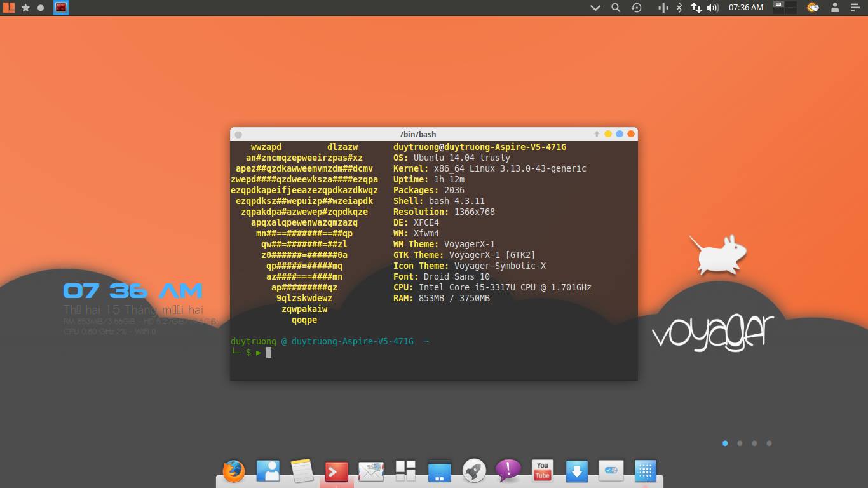Viewport: 868px width, 488px height.
Task: Click "Font: Droid Sans 10" text
Action: pos(442,276)
